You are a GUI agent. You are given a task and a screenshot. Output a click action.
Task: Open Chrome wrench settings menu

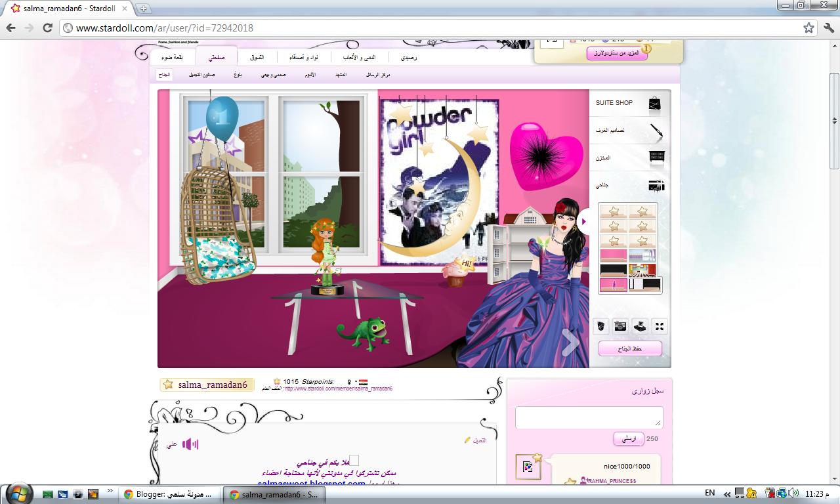pos(828,28)
